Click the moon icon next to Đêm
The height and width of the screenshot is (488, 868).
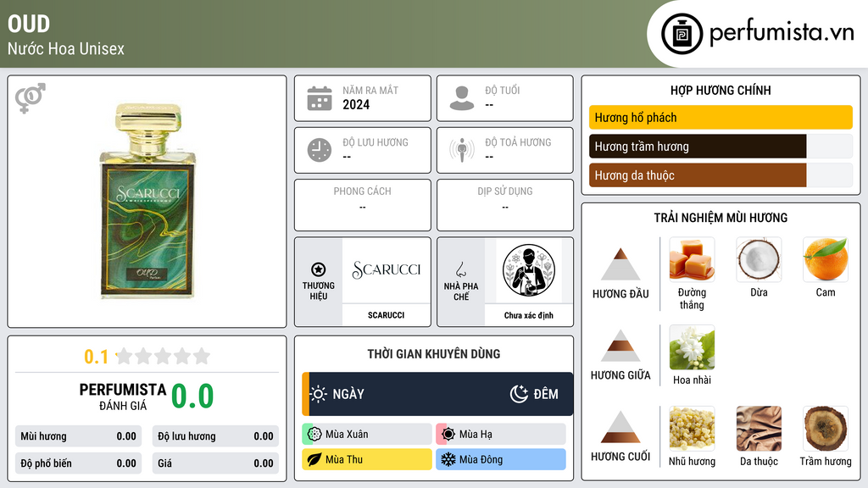[519, 394]
